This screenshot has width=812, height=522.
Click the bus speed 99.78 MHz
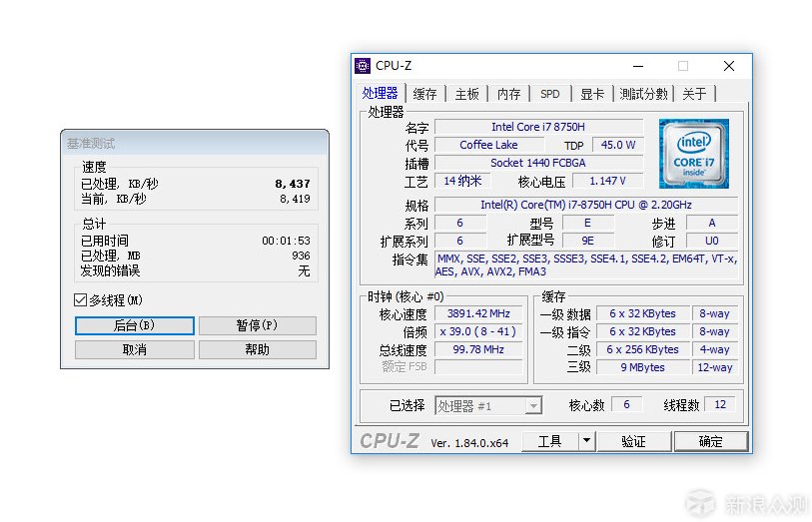(478, 349)
